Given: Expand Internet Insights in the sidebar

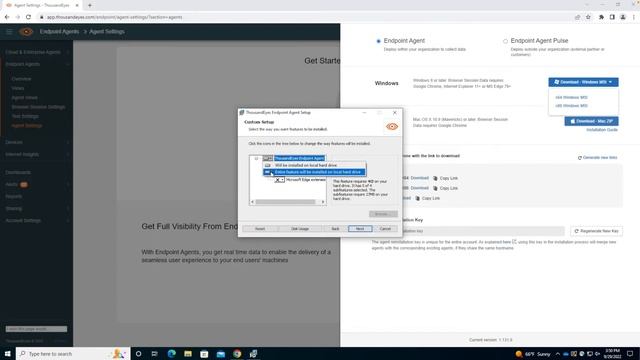Looking at the screenshot, I should [x=68, y=154].
